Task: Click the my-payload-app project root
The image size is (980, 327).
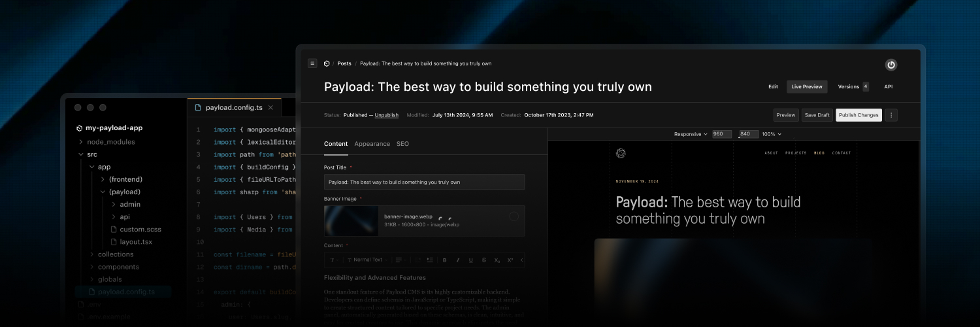Action: [114, 128]
